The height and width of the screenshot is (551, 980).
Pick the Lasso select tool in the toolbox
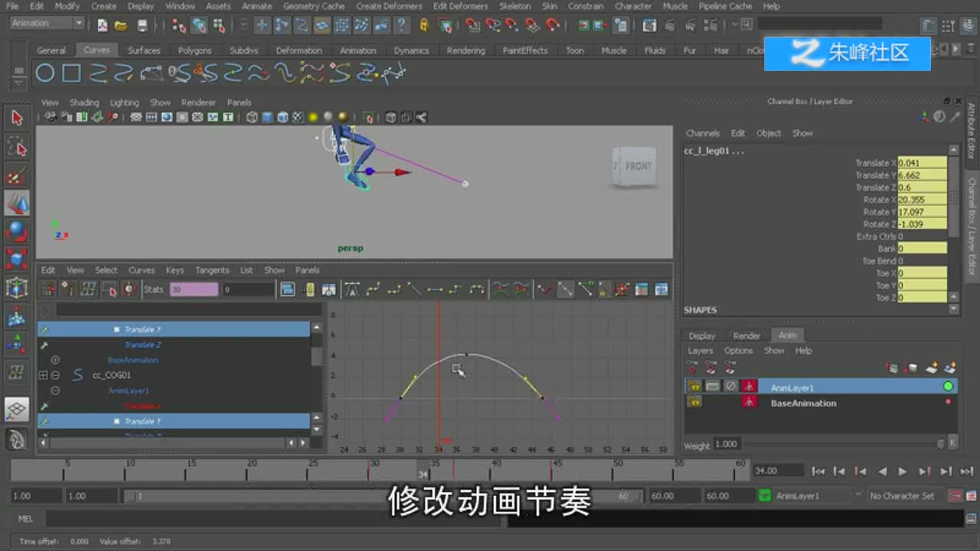point(17,146)
